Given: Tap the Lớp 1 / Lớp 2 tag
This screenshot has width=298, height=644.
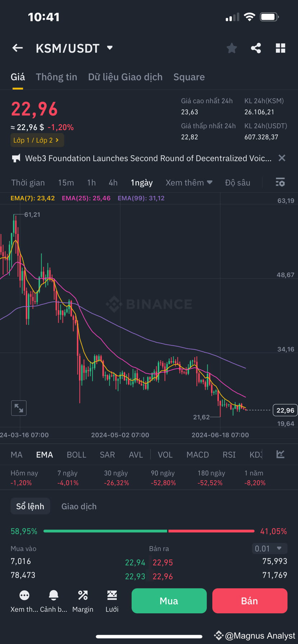Looking at the screenshot, I should coord(37,140).
